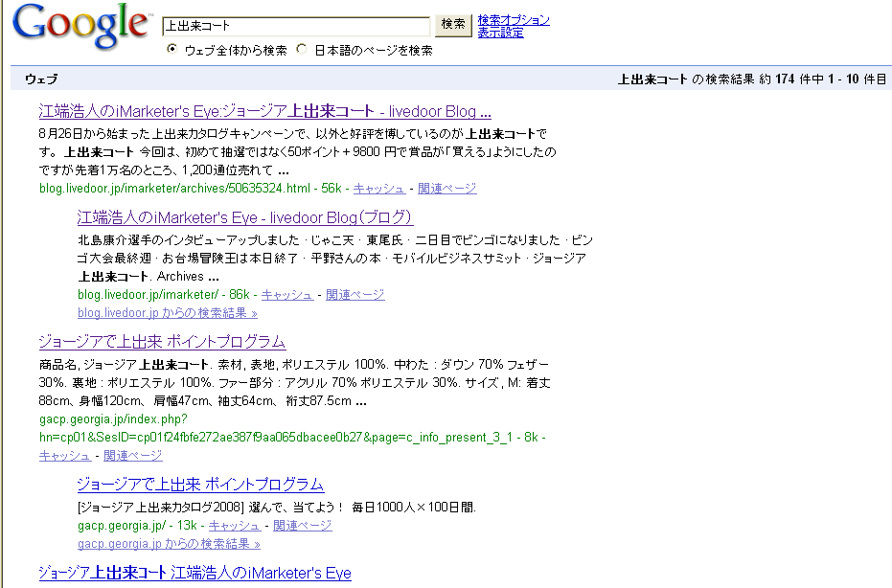Select 日本語のページを検索 radio button

point(302,49)
